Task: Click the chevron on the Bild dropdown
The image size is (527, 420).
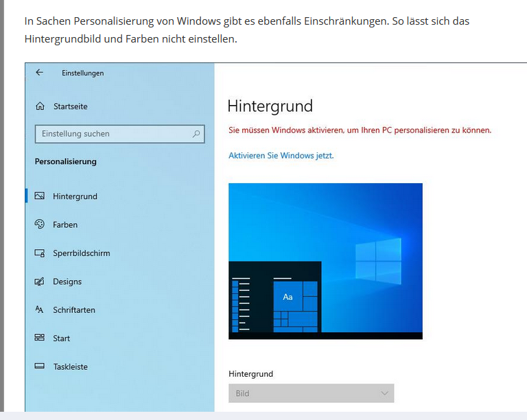Action: tap(384, 393)
